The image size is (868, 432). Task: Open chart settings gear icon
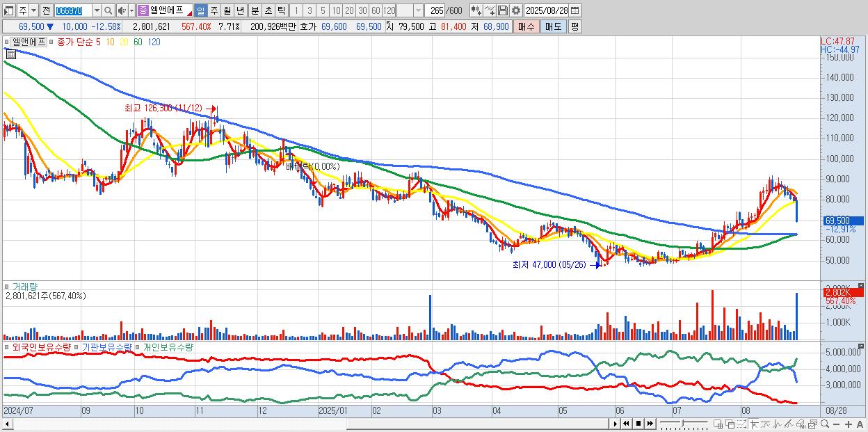click(x=516, y=10)
